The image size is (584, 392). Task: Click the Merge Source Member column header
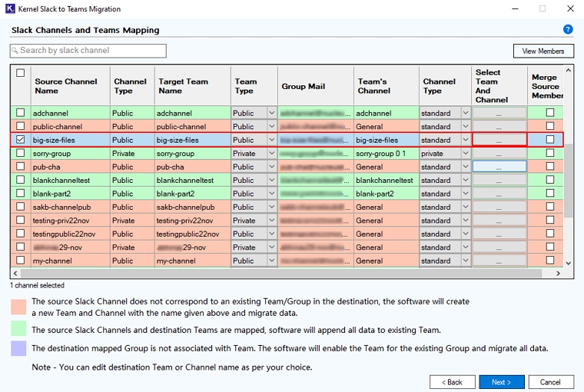tap(546, 86)
